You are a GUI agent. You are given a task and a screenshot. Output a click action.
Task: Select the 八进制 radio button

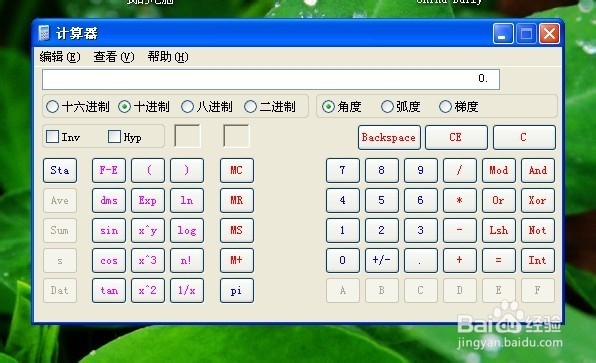click(206, 106)
